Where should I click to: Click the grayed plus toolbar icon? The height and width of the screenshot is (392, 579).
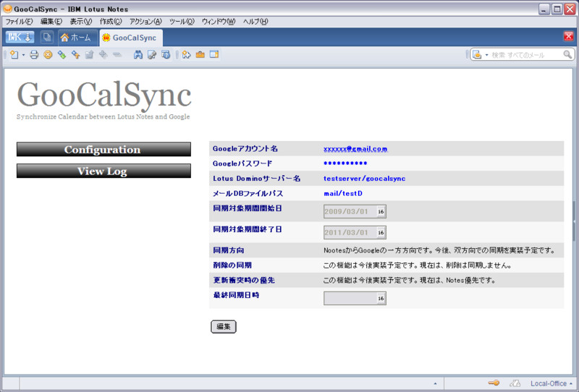pos(103,55)
